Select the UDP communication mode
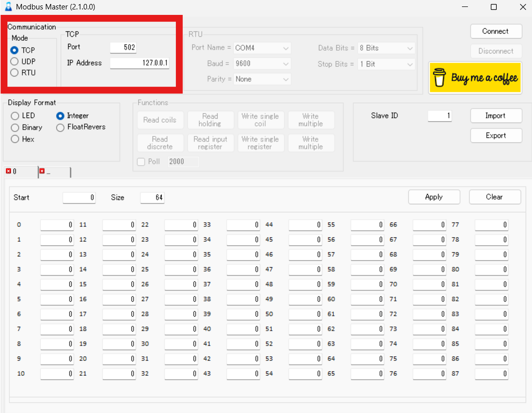Screen dimensions: 532x413 point(14,62)
